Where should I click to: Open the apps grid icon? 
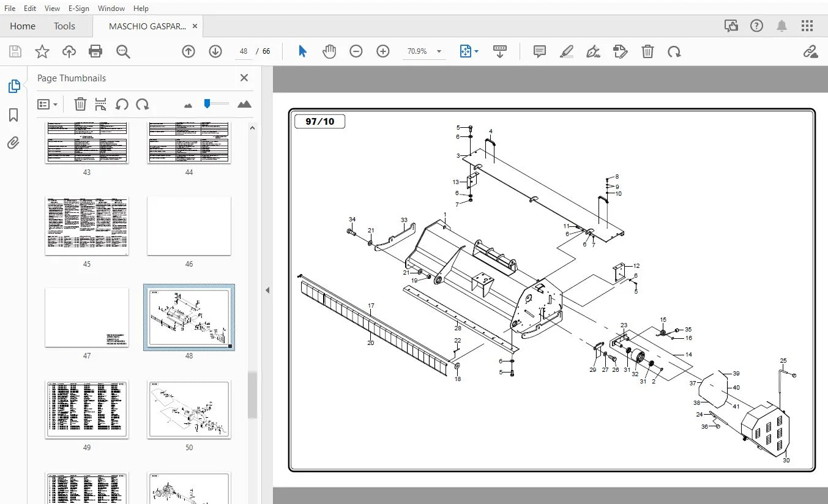click(807, 26)
